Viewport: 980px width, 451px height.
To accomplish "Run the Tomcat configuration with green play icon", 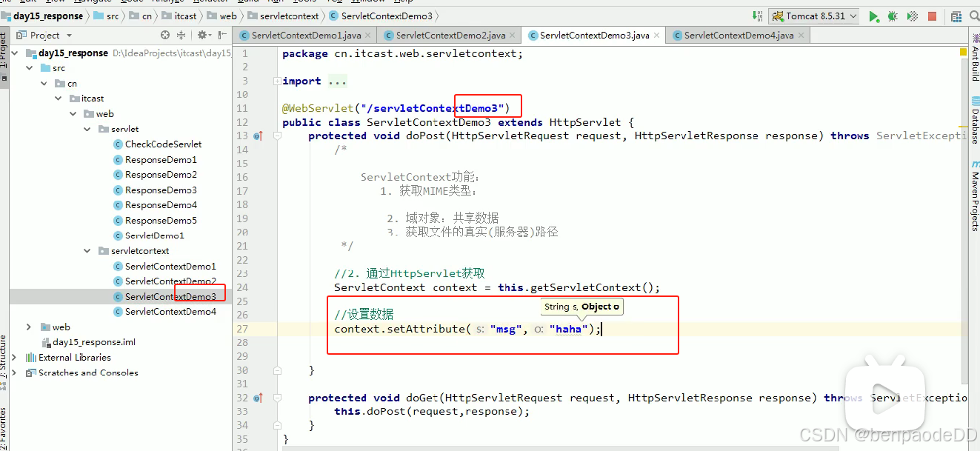I will (x=874, y=16).
